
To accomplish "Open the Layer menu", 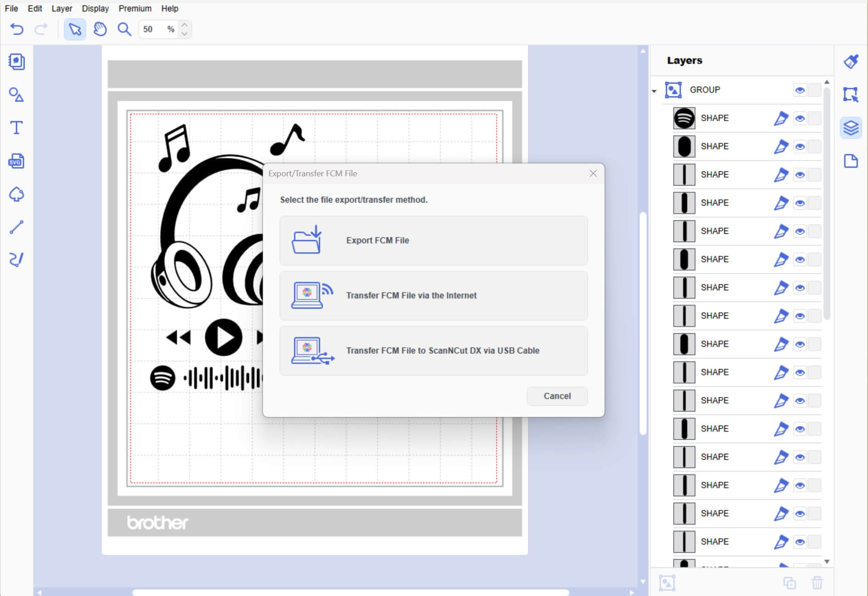I will point(62,8).
